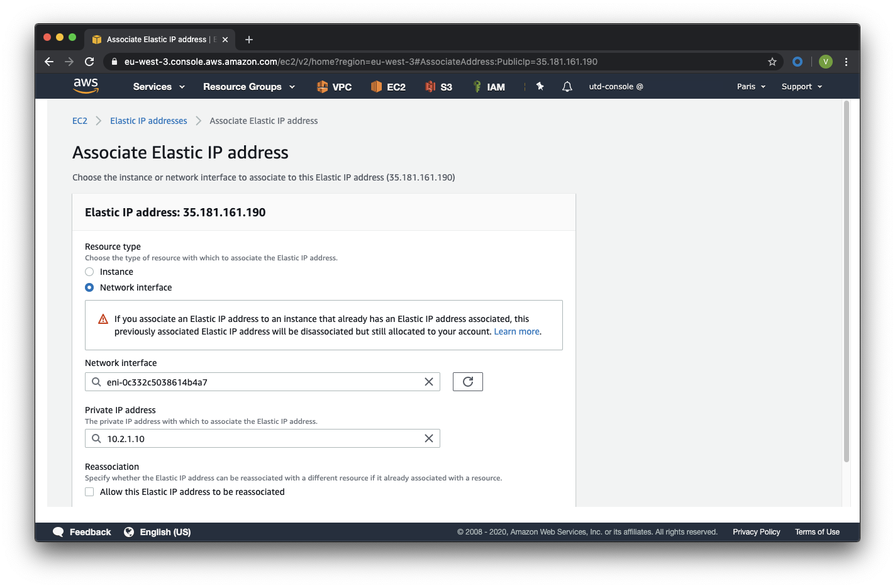895x588 pixels.
Task: Click the pin shortcuts icon
Action: click(540, 86)
